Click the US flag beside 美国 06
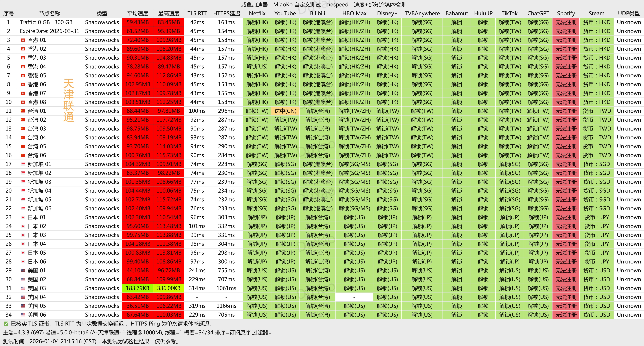644x346 pixels. 23,315
